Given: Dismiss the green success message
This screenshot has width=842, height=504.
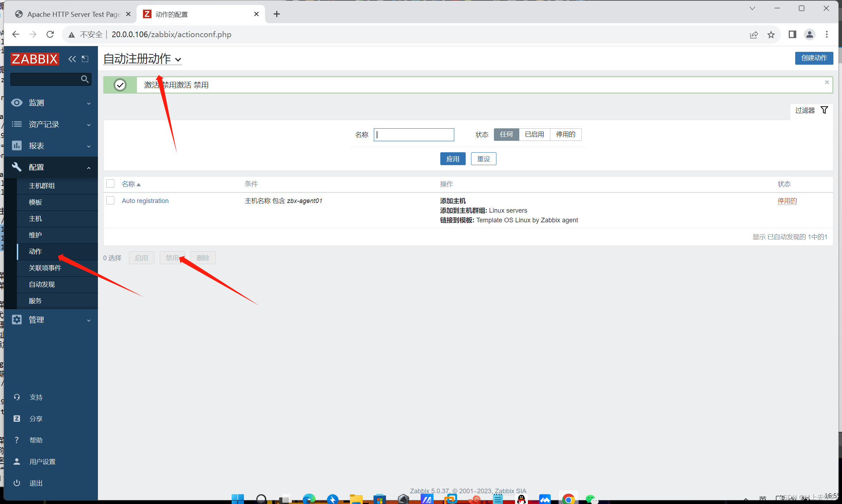Looking at the screenshot, I should pos(827,82).
